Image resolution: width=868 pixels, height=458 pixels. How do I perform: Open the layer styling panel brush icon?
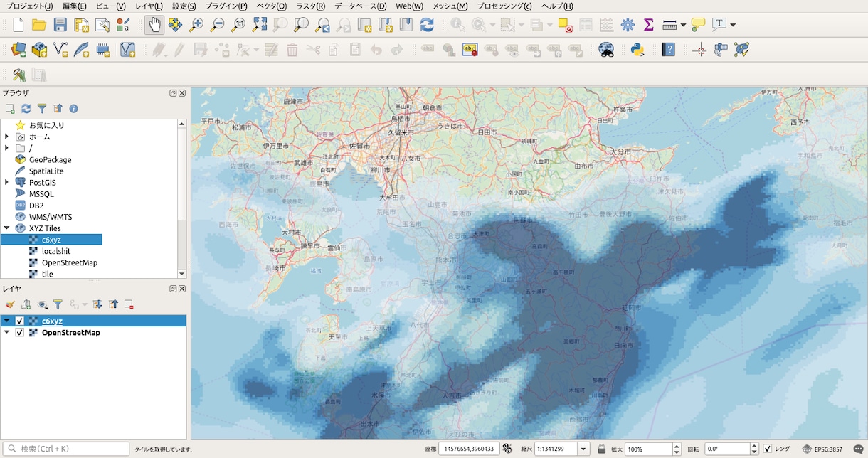point(10,304)
